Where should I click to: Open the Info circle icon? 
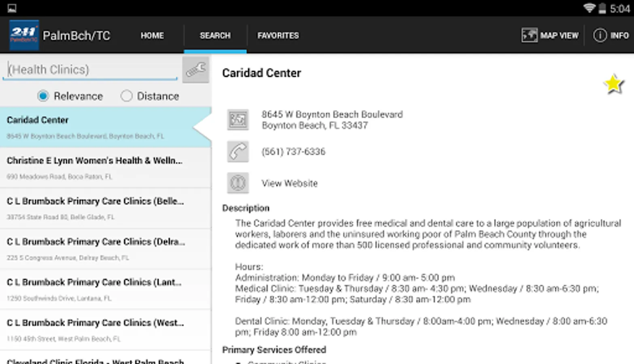[x=600, y=35]
